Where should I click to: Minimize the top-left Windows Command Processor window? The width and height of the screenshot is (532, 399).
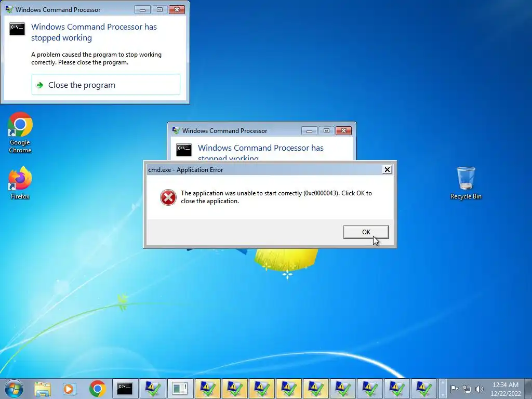pos(142,10)
